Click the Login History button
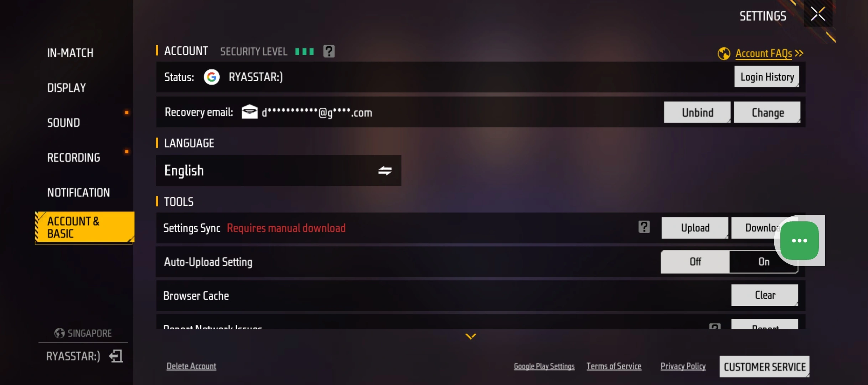The height and width of the screenshot is (385, 868). click(x=767, y=77)
